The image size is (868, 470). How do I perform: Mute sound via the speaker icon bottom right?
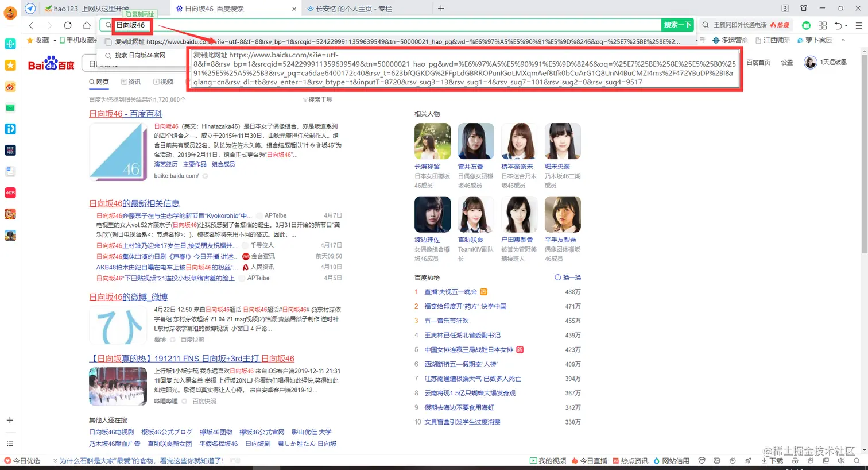pos(842,461)
